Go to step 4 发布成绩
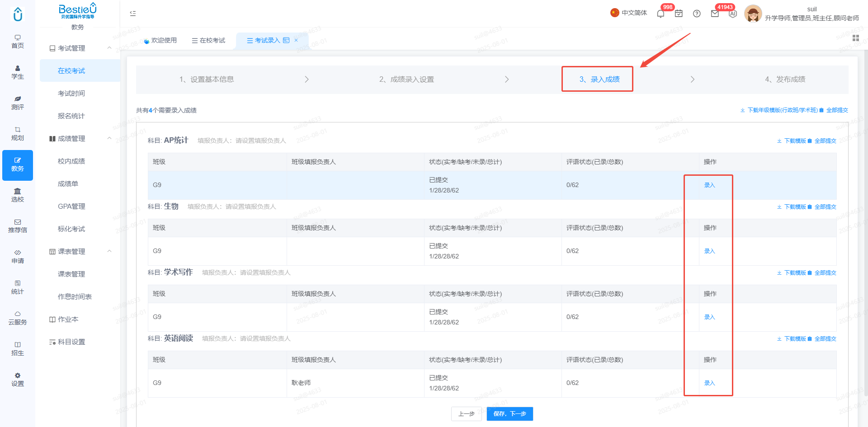 pyautogui.click(x=785, y=79)
